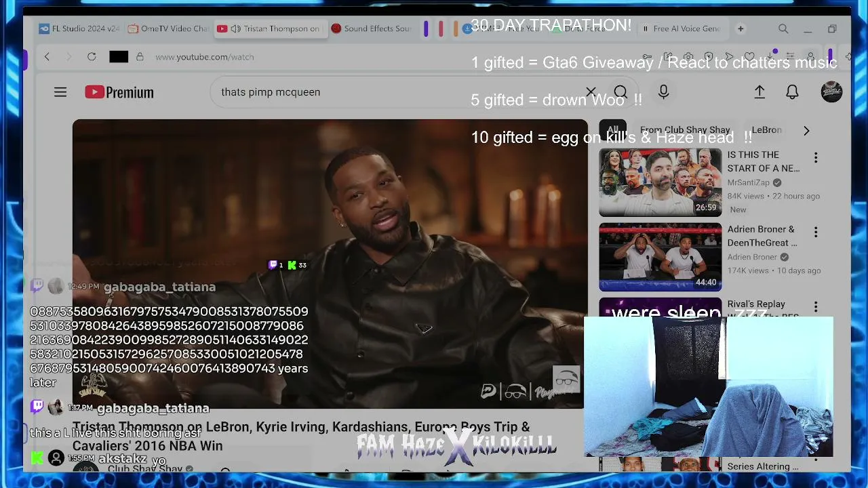
Task: Click the Rival's Replay video title
Action: (756, 304)
